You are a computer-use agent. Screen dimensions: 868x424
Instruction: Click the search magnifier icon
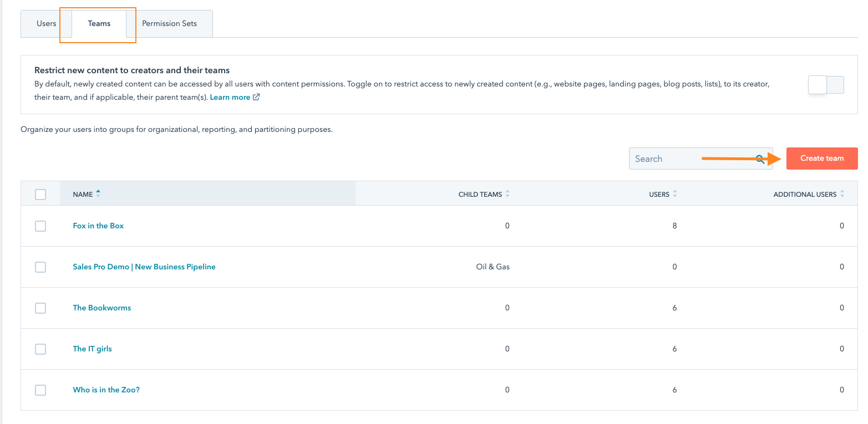click(x=760, y=159)
